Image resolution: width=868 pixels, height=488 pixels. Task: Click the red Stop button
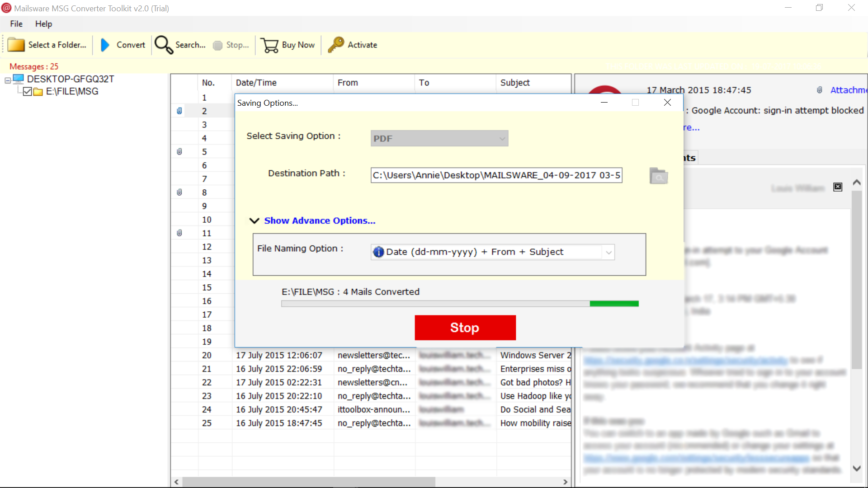click(465, 328)
